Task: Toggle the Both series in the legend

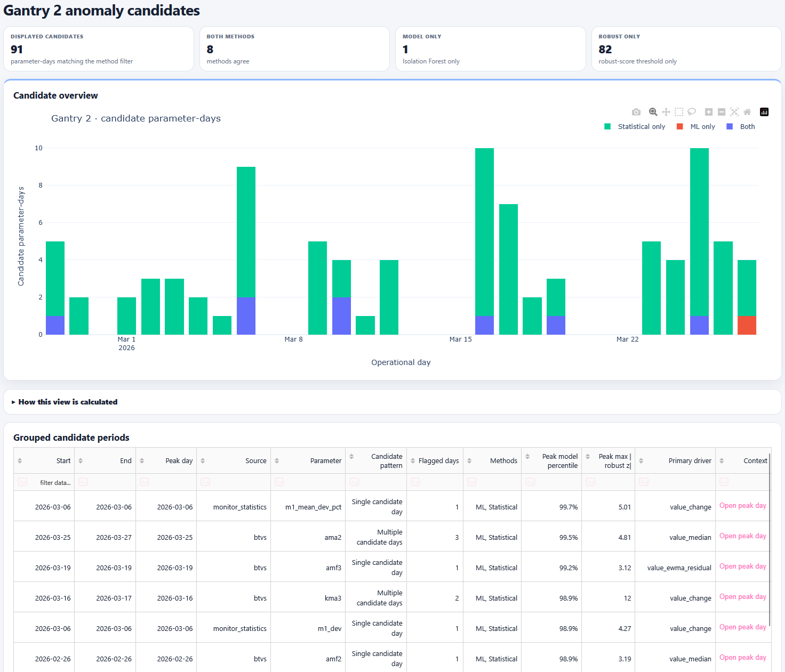Action: click(741, 126)
